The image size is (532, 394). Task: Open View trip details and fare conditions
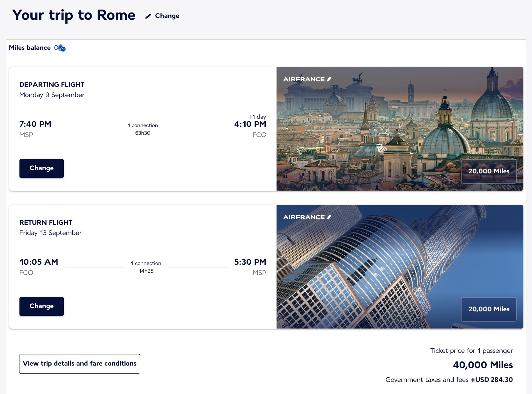[80, 364]
